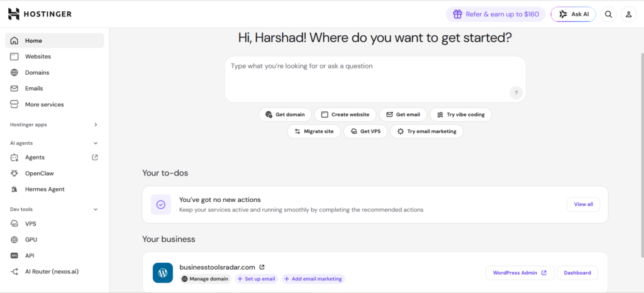Click the Hermes Agent icon
This screenshot has width=644, height=293.
[14, 189]
